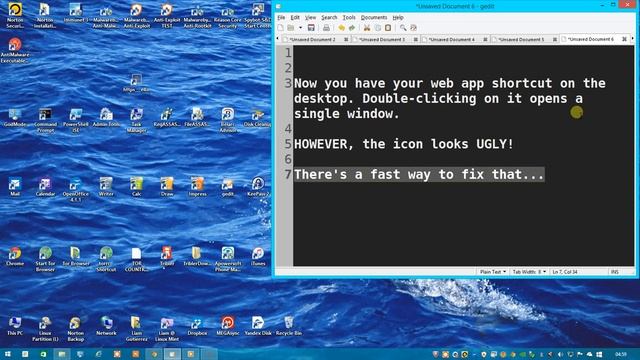Open the Plain Text language dropdown
640x360 pixels.
click(493, 272)
